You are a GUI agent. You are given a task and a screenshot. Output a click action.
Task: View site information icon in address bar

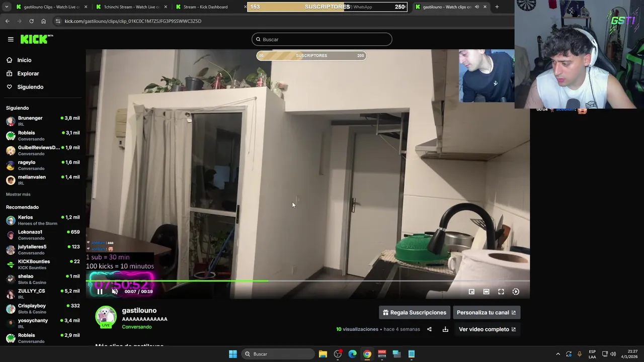coord(58,21)
